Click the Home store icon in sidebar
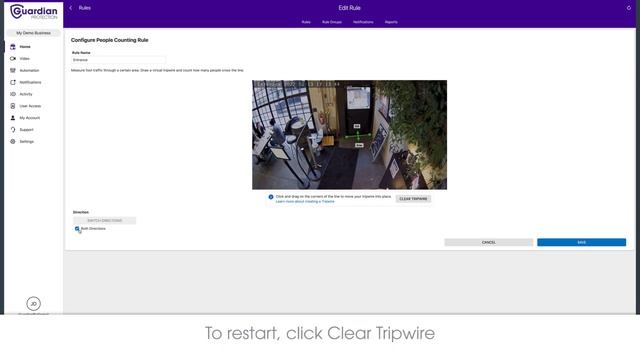Screen dimensions: 640x360 13,47
